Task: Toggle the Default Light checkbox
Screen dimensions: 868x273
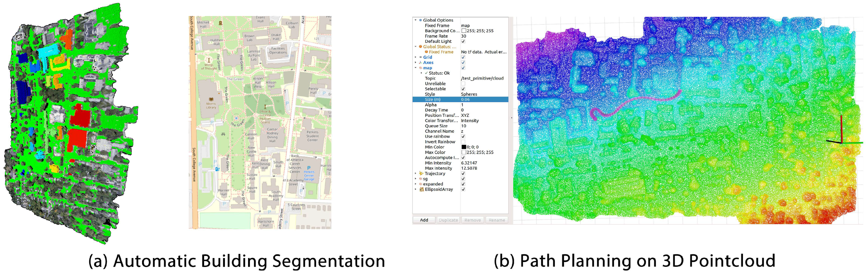Action: tap(463, 41)
